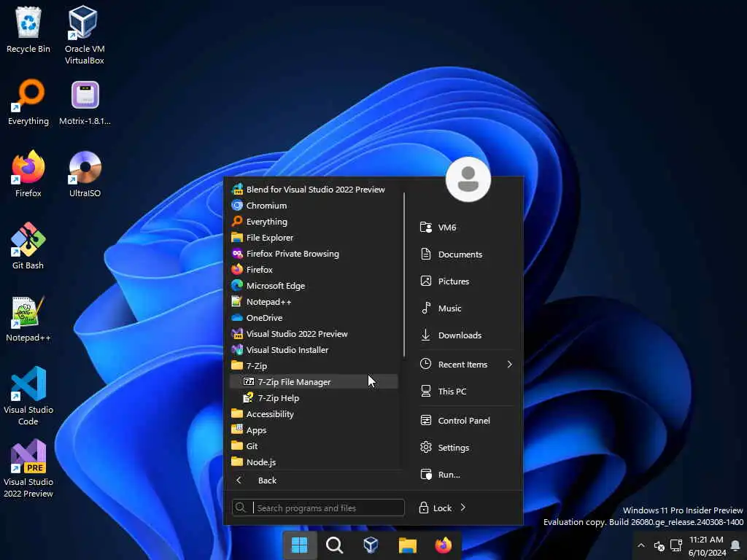The width and height of the screenshot is (747, 560).
Task: Go Back to the main Start menu
Action: (x=314, y=481)
